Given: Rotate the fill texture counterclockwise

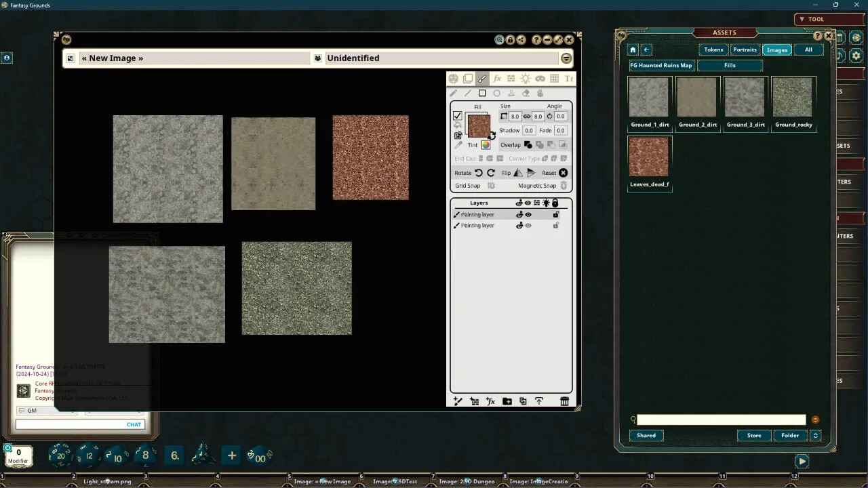Looking at the screenshot, I should pos(479,173).
